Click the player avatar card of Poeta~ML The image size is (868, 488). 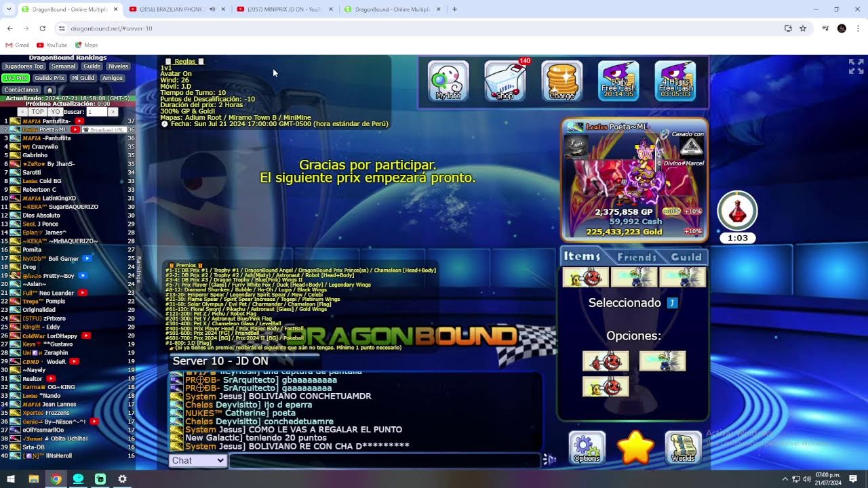635,180
